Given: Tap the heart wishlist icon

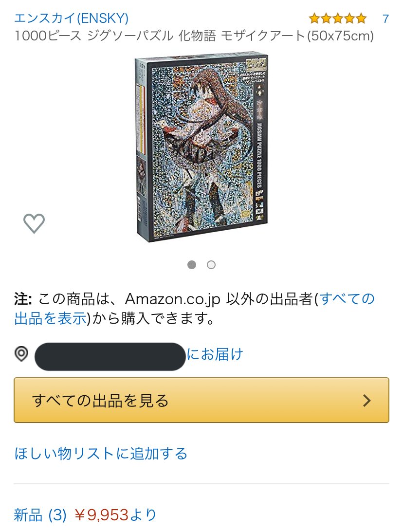Looking at the screenshot, I should pos(34,223).
